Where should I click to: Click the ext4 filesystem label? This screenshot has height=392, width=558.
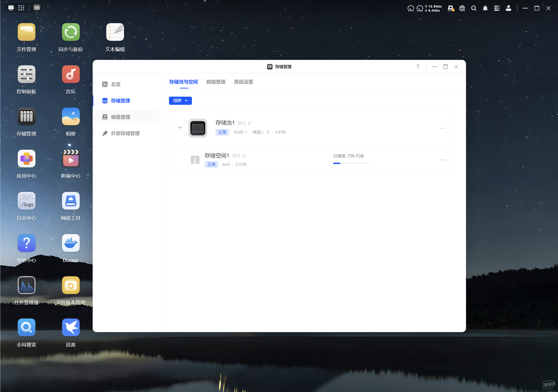click(x=226, y=164)
